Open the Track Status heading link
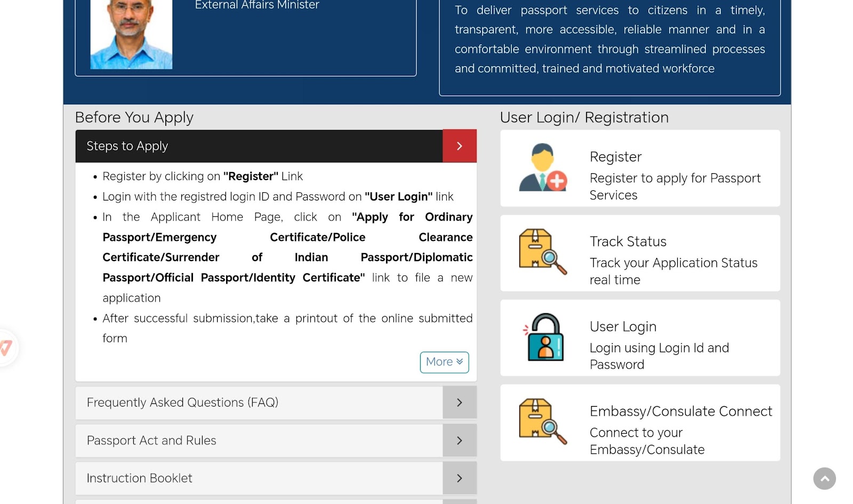Viewport: 853px width, 504px height. (627, 242)
